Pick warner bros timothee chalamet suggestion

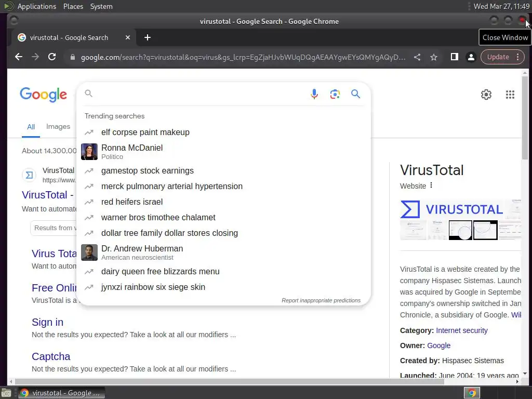(x=224, y=218)
